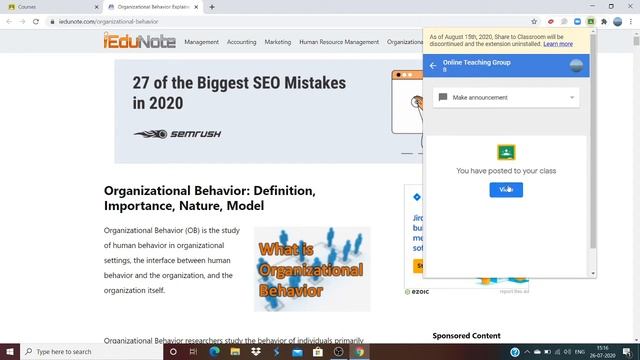Click the Google Classroom icon above posted message
Screen dimensions: 640x360
pyautogui.click(x=506, y=152)
